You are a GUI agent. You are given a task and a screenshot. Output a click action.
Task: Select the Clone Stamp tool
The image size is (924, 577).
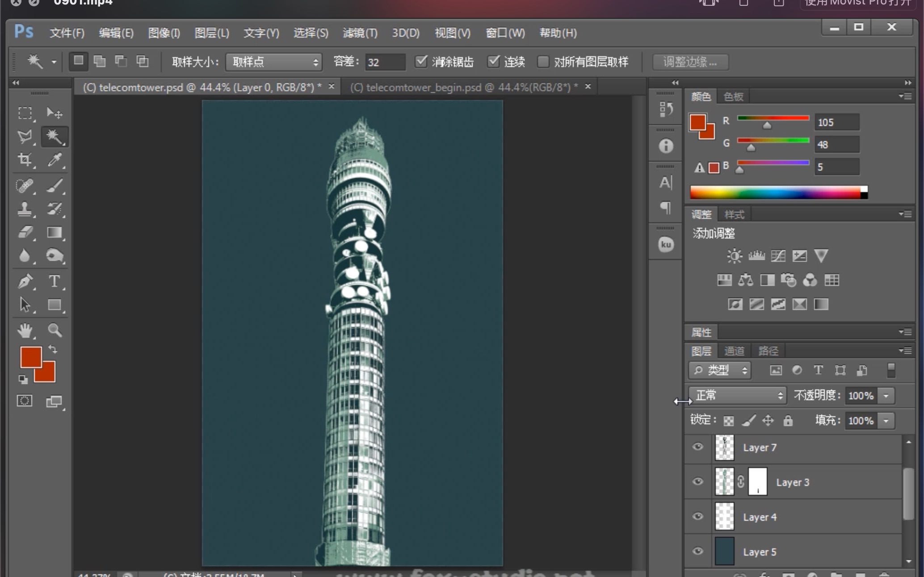point(25,209)
